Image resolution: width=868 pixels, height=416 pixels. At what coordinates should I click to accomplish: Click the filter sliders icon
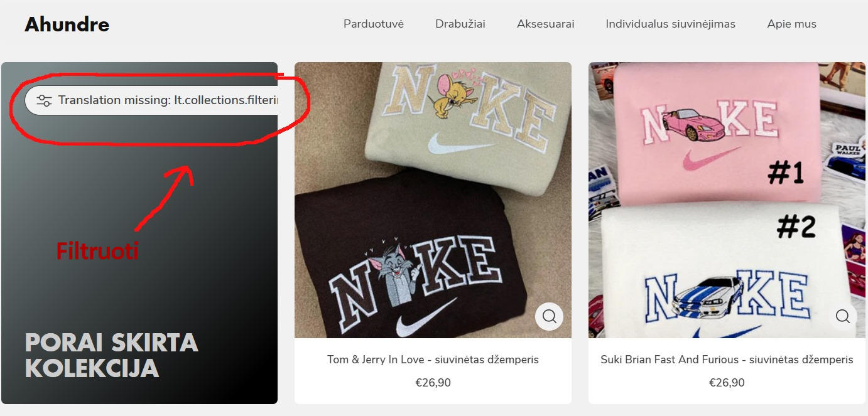click(x=44, y=100)
